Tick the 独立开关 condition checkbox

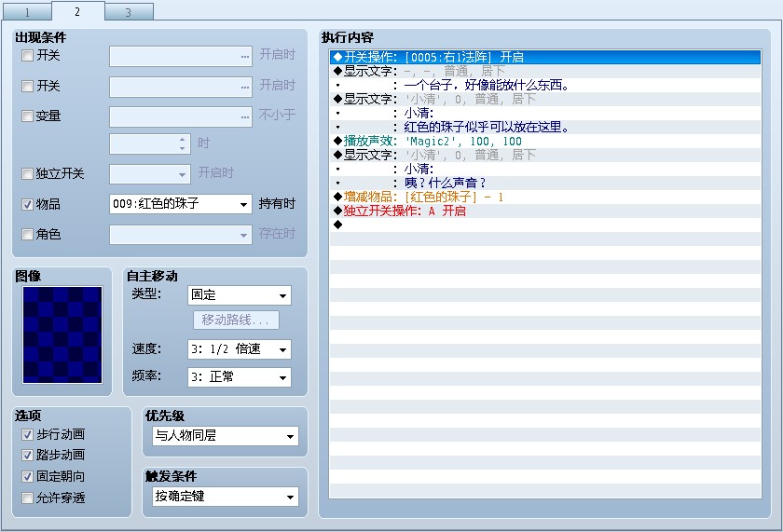(x=27, y=173)
